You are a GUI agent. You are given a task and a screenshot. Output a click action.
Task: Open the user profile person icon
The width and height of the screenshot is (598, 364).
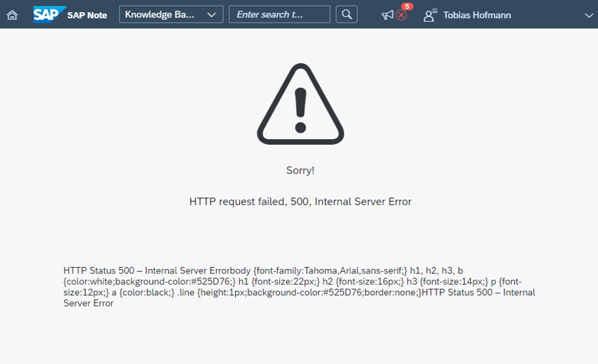click(x=430, y=15)
